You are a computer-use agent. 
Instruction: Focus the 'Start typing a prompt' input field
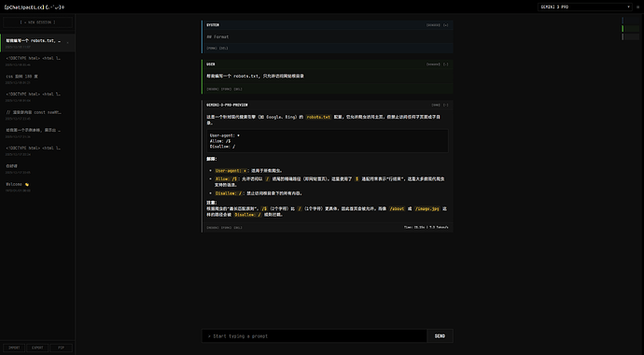[315, 336]
